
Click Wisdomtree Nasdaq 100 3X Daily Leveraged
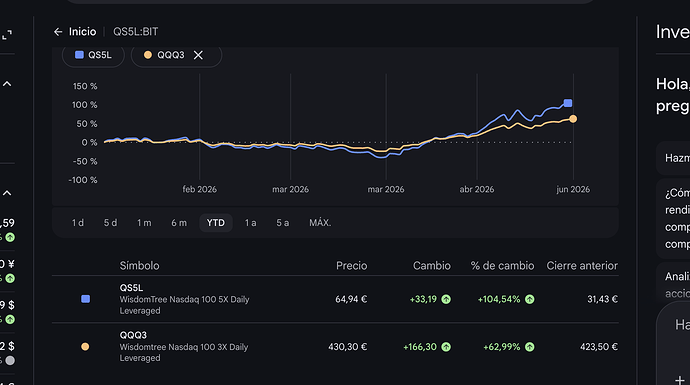coord(184,352)
